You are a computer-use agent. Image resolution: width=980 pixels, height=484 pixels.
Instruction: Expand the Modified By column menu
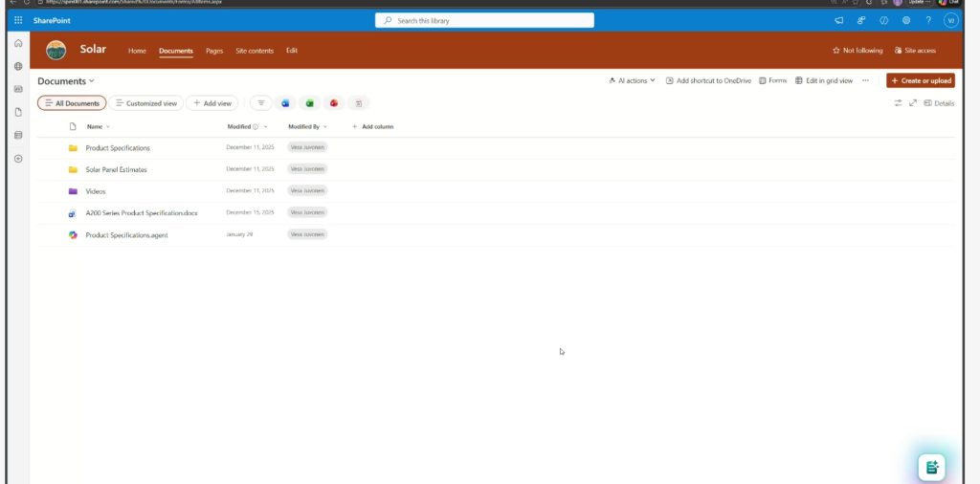pos(308,126)
